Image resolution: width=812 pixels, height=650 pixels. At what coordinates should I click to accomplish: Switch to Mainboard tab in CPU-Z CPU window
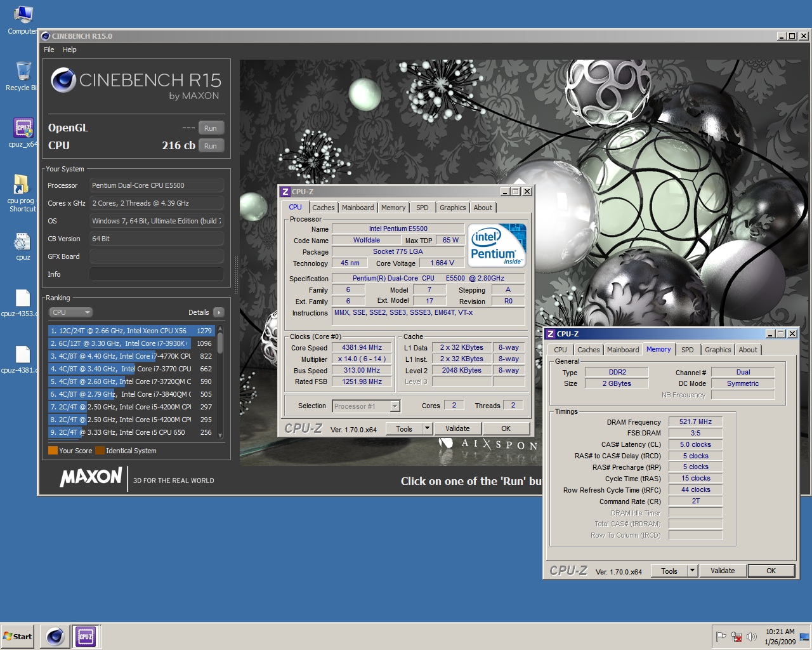358,208
